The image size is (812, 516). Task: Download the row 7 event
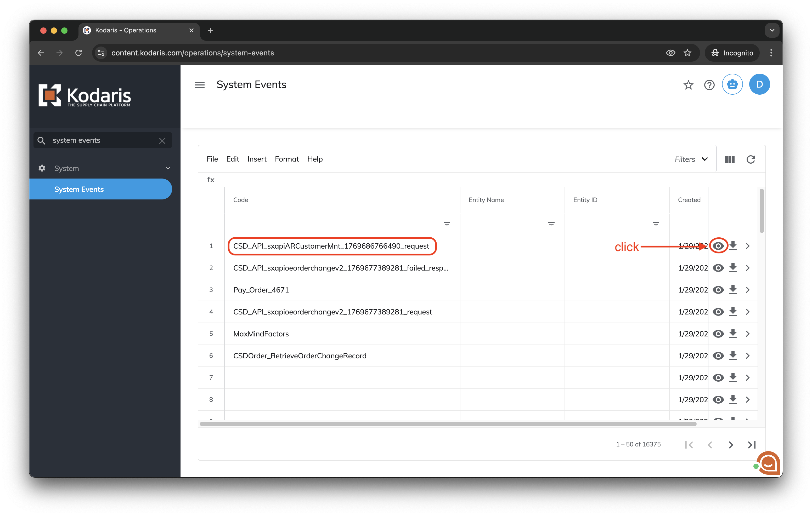pos(733,377)
